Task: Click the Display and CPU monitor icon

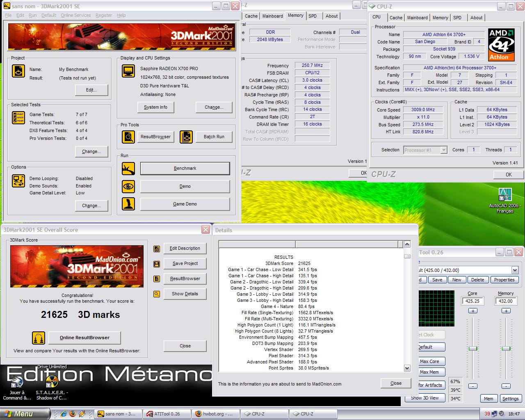Action: click(x=128, y=71)
